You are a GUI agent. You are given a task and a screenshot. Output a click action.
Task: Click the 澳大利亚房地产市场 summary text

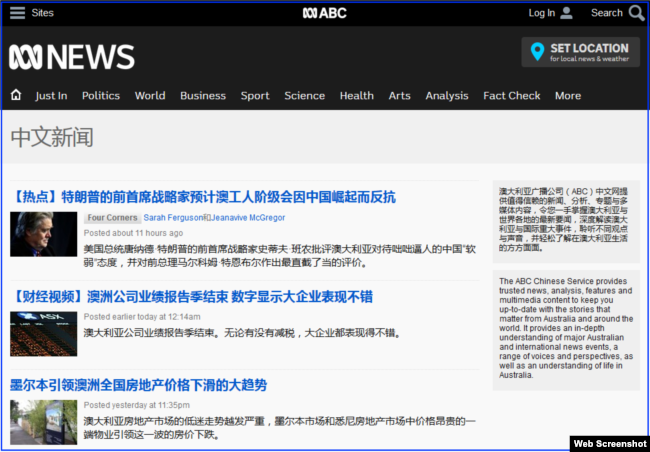(x=280, y=428)
